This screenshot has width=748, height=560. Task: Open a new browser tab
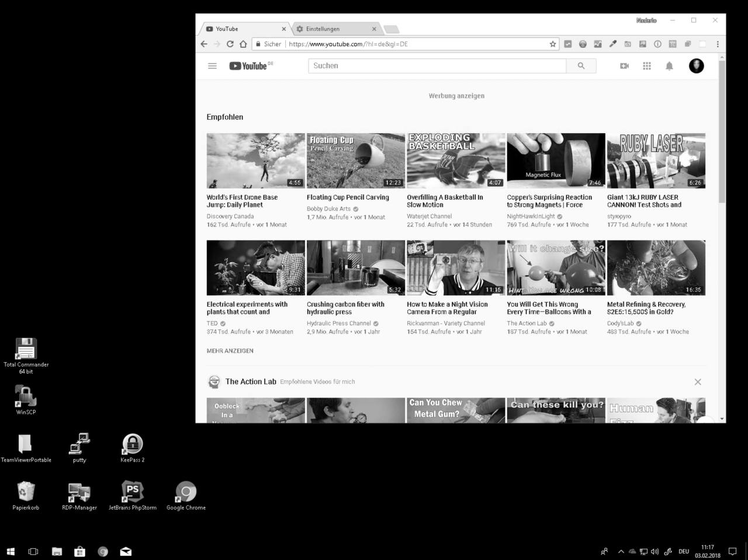point(391,29)
